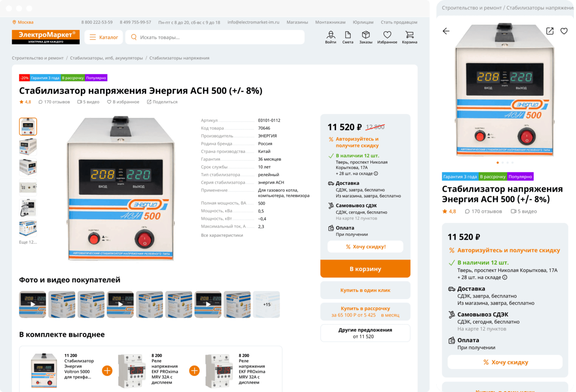Select the third product thumbnail
The width and height of the screenshot is (576, 392).
pyautogui.click(x=28, y=167)
